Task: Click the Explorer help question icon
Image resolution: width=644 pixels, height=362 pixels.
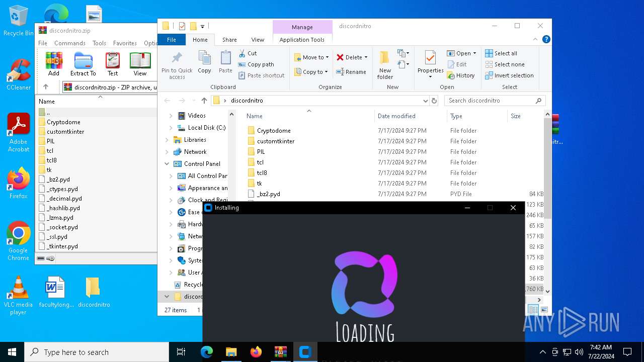Action: 546,39
